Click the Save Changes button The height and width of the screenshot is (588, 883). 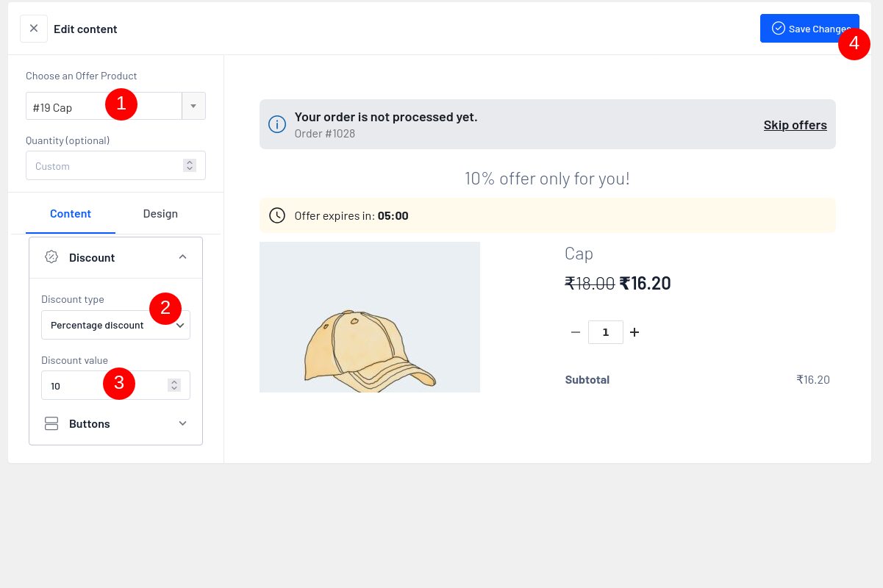tap(809, 29)
